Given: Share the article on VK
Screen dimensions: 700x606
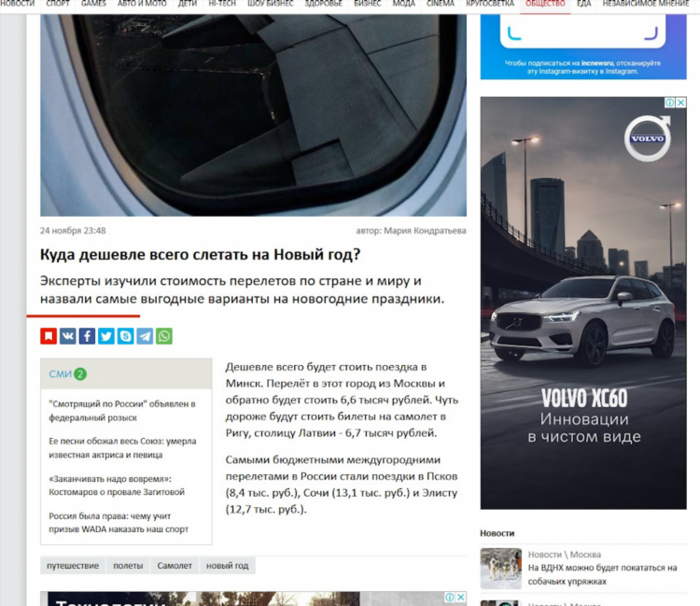Looking at the screenshot, I should (x=68, y=336).
